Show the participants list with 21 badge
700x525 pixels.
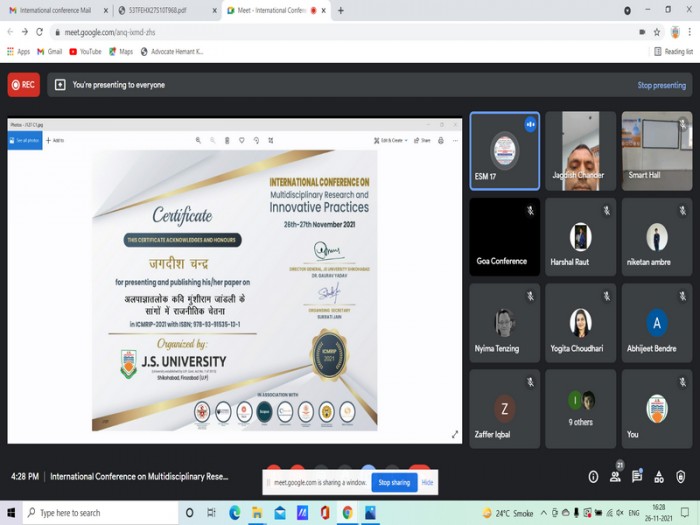point(616,475)
